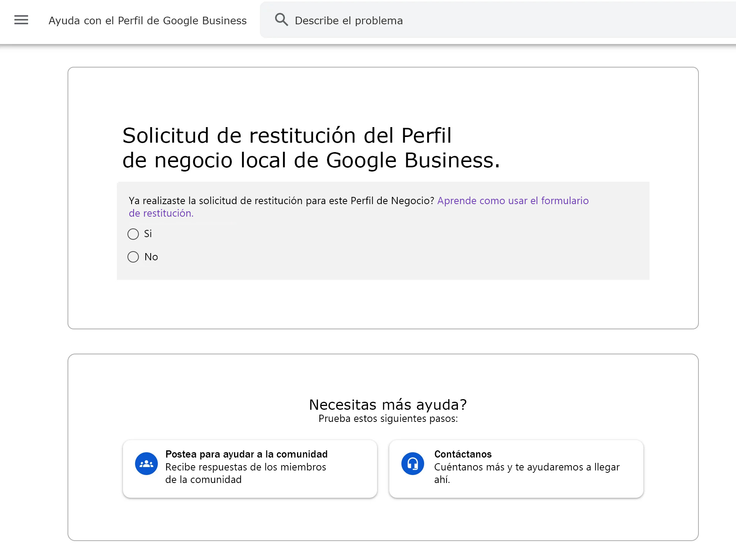Viewport: 736px width, 560px height.
Task: Select the "Si" radio button
Action: pyautogui.click(x=133, y=234)
